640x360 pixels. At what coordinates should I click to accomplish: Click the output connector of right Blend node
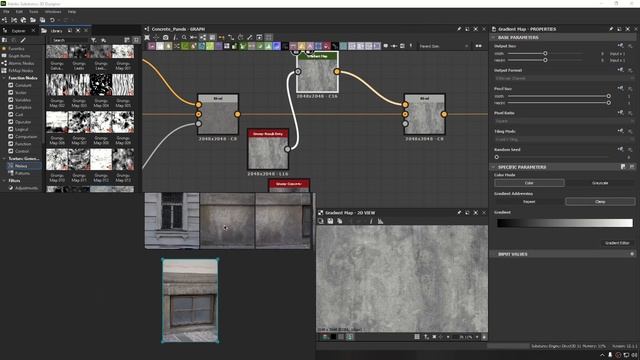pos(444,114)
